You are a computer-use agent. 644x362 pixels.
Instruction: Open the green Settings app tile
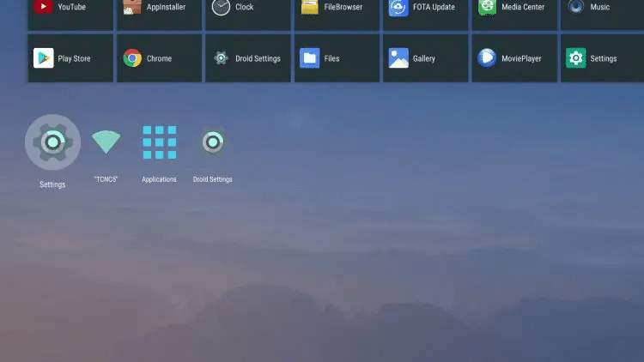pyautogui.click(x=602, y=58)
